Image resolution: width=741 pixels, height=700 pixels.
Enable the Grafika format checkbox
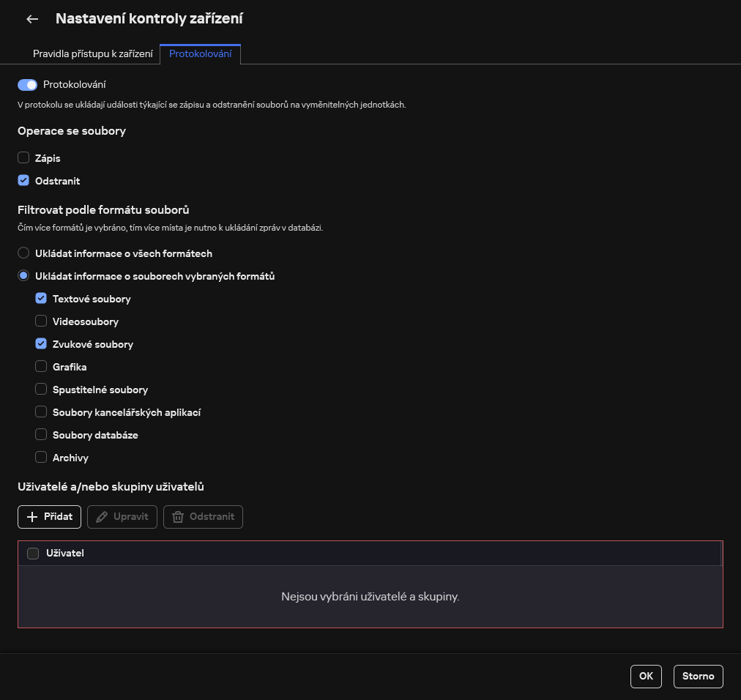click(41, 366)
